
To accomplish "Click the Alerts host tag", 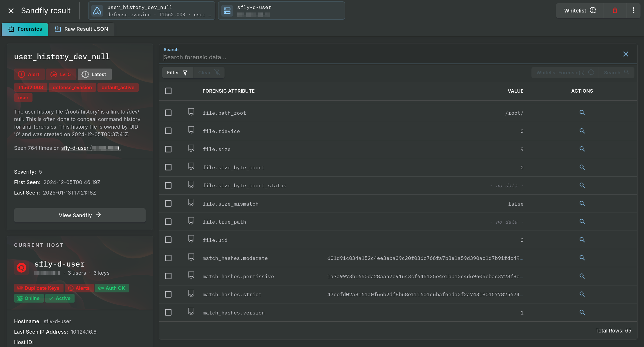I will click(79, 288).
